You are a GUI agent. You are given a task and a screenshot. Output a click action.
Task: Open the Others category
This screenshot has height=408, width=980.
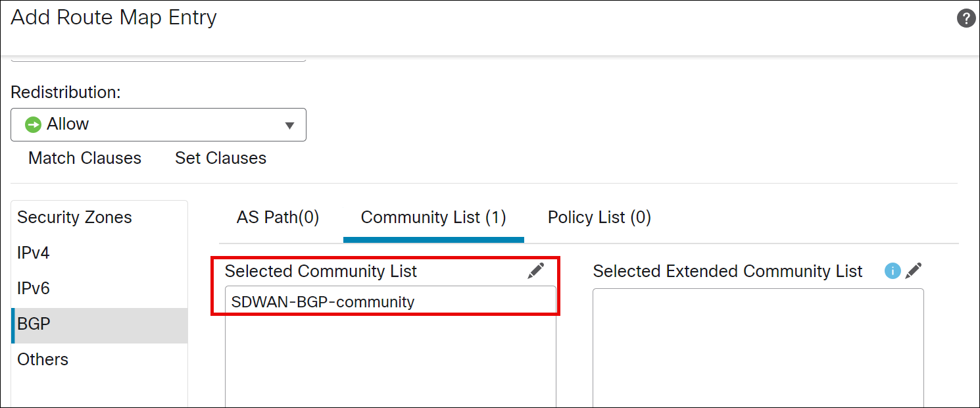tap(43, 359)
